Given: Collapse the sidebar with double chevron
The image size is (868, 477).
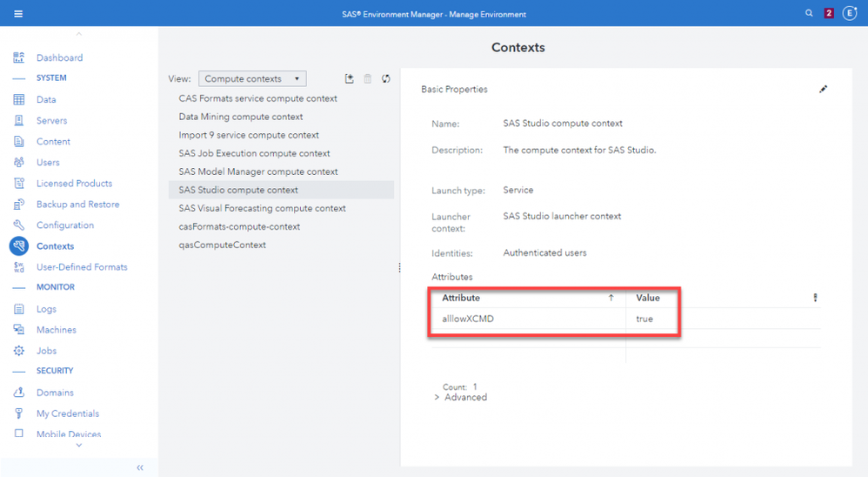Looking at the screenshot, I should (140, 467).
